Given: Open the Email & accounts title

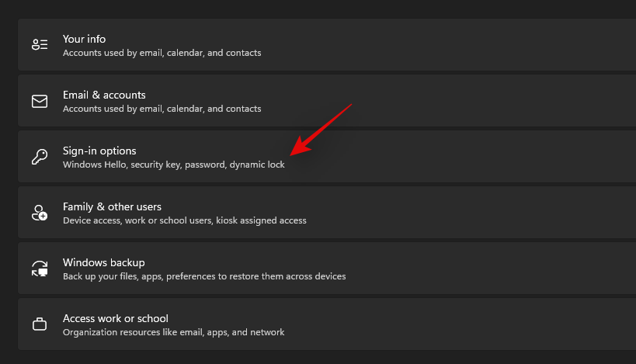Looking at the screenshot, I should (x=104, y=95).
